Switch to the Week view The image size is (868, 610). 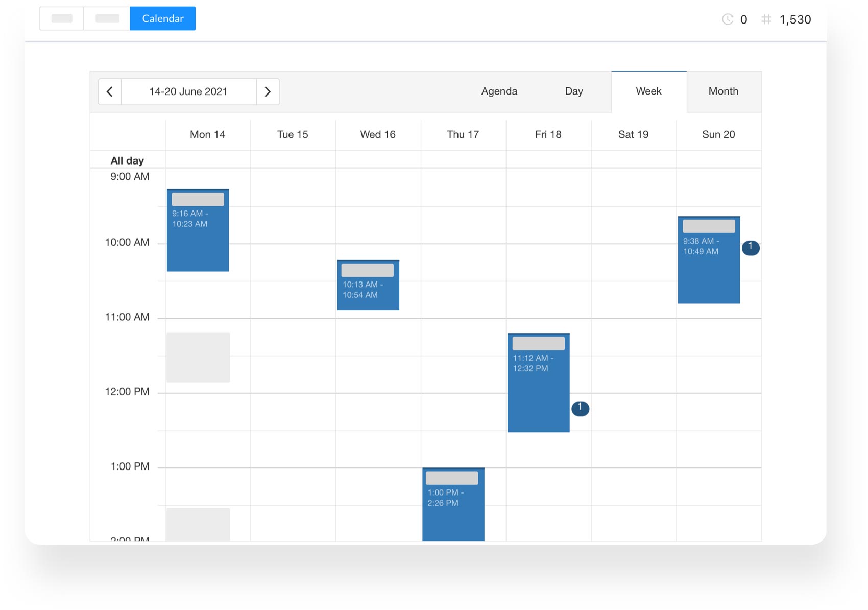point(648,91)
